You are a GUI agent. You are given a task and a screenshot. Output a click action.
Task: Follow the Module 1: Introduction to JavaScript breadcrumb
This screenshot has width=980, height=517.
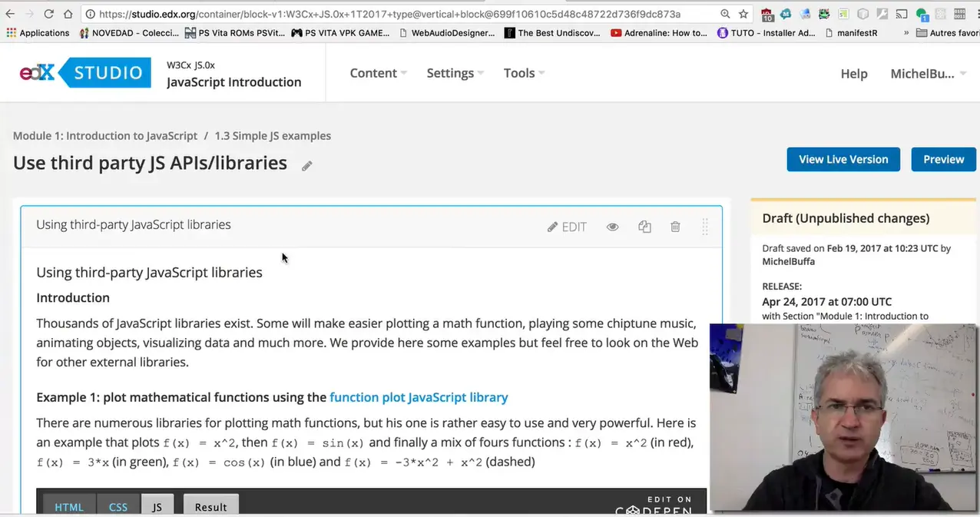tap(105, 136)
